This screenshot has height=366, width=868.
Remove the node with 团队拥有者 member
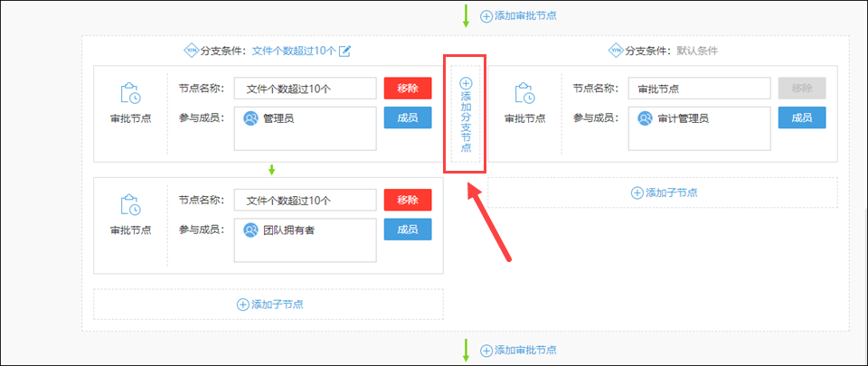pos(408,200)
